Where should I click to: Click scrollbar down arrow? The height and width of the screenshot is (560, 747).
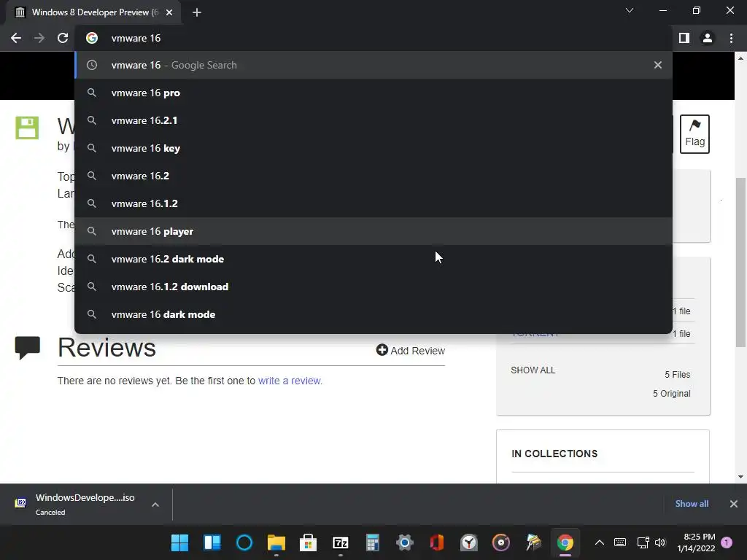point(740,477)
